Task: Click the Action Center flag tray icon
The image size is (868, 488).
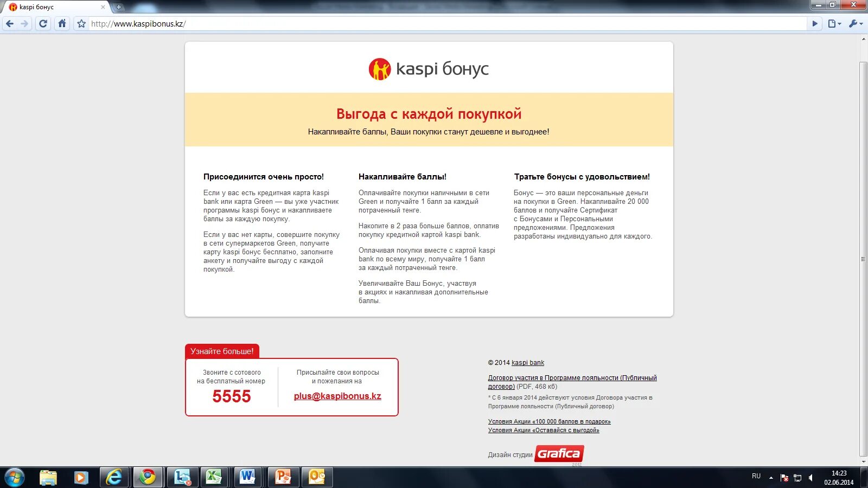Action: point(784,478)
